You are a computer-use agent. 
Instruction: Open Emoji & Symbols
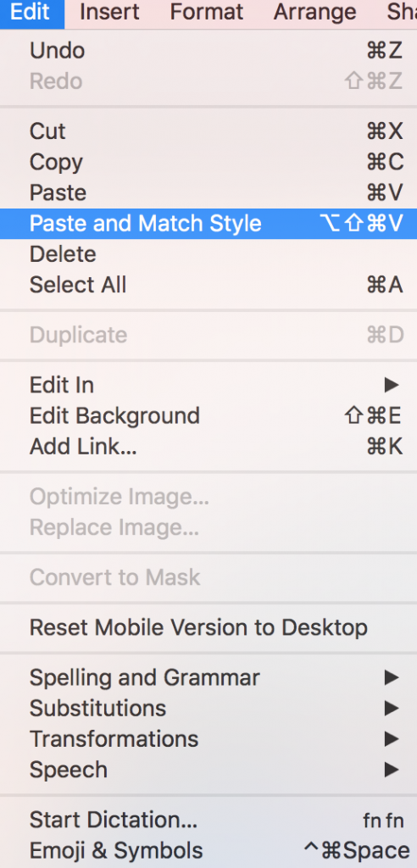coord(208,851)
